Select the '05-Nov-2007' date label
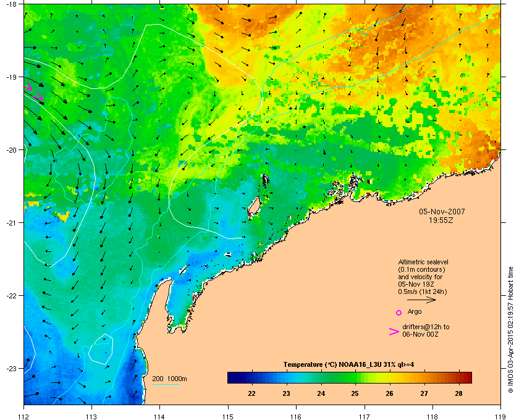Screen dimensions: 519x420 point(442,211)
